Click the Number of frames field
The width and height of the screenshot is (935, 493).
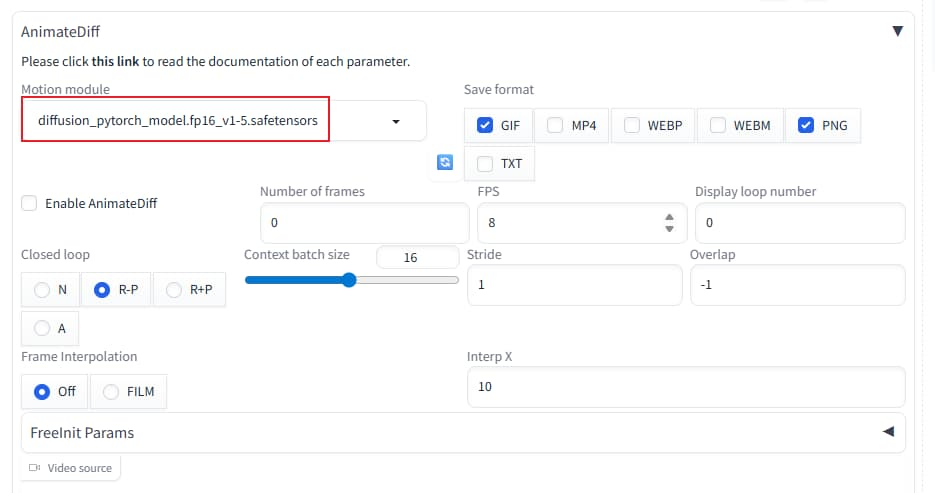point(363,222)
